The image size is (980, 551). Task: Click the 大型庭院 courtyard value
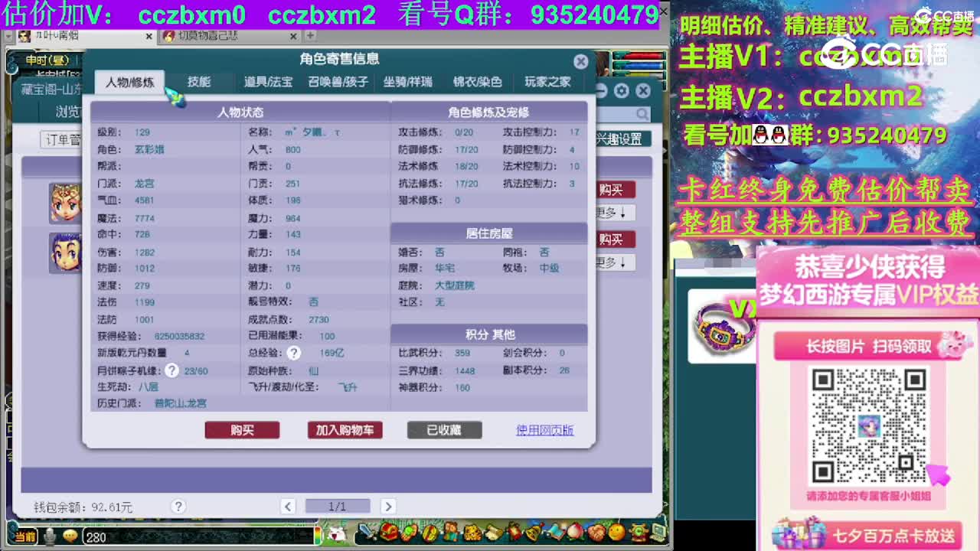point(455,285)
